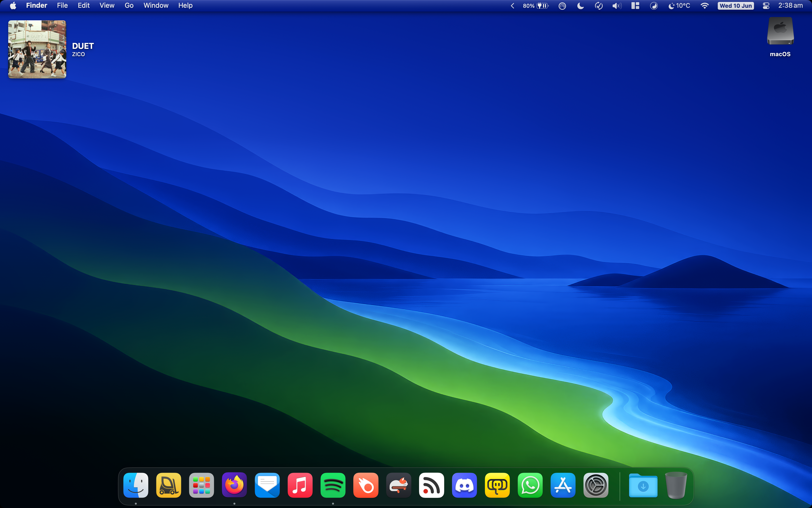Open the 10°C weather menu item
Viewport: 812px width, 508px height.
679,6
